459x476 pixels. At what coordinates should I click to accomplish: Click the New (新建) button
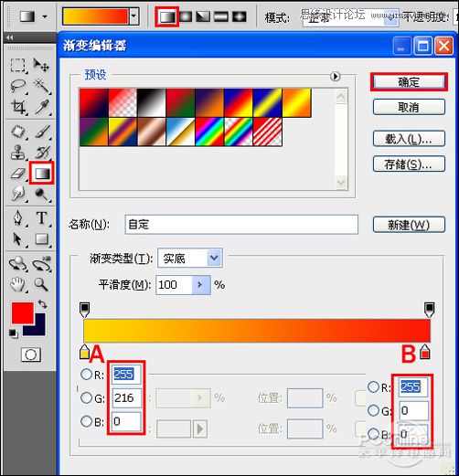point(409,225)
